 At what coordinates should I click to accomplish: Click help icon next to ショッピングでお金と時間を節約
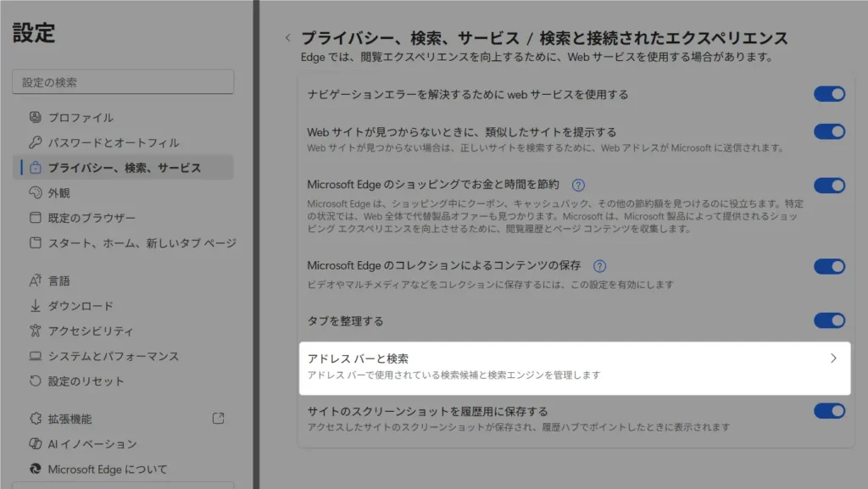[579, 185]
